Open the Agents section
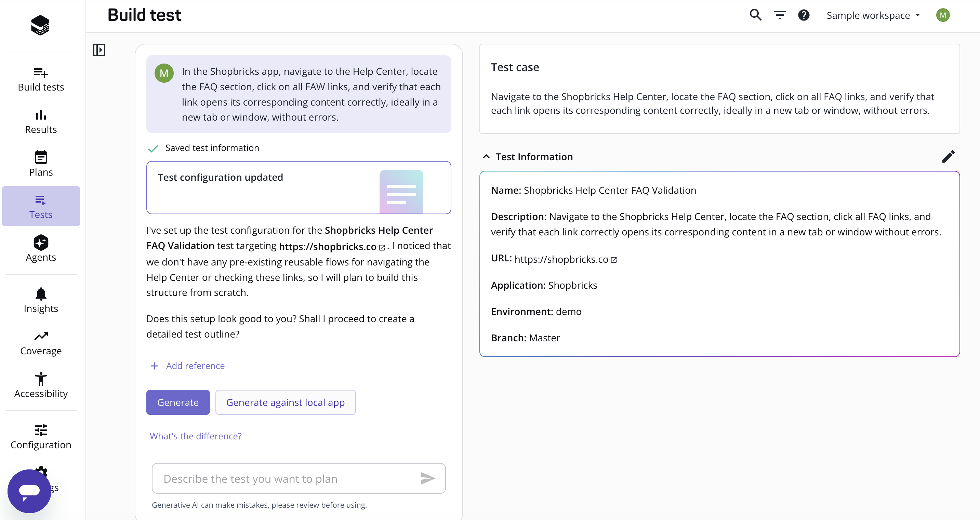 [41, 249]
